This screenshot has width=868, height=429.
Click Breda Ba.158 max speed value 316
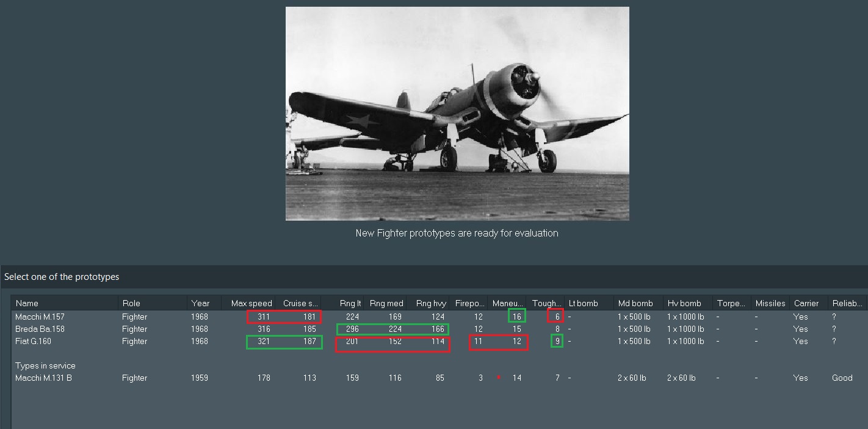(x=263, y=329)
